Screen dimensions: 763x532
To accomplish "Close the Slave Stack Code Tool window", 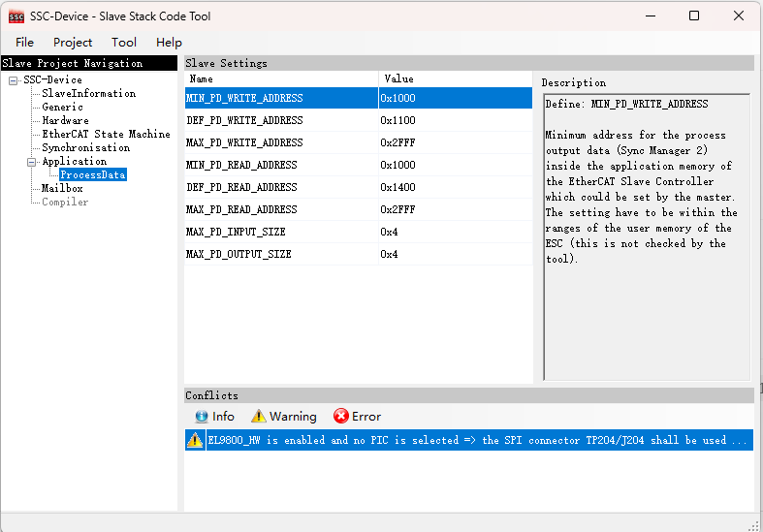I will coord(738,16).
